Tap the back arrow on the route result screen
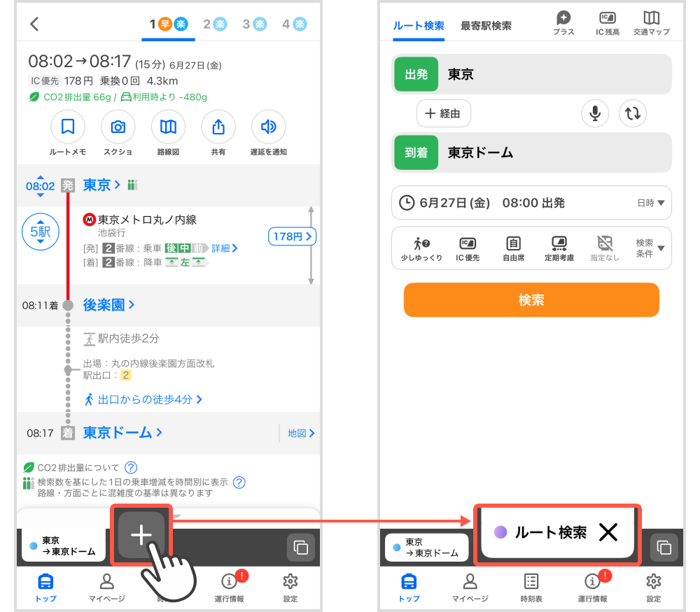The width and height of the screenshot is (700, 612). point(34,24)
